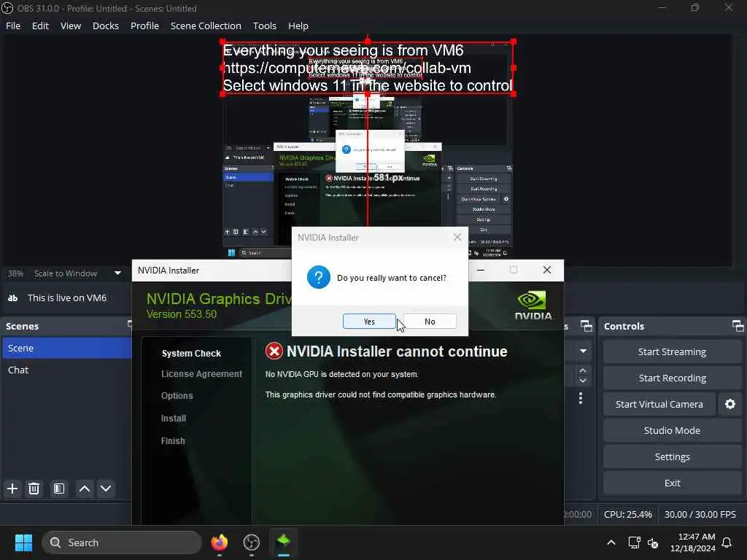This screenshot has width=747, height=560.
Task: Pop out the Controls dock icon
Action: click(738, 326)
